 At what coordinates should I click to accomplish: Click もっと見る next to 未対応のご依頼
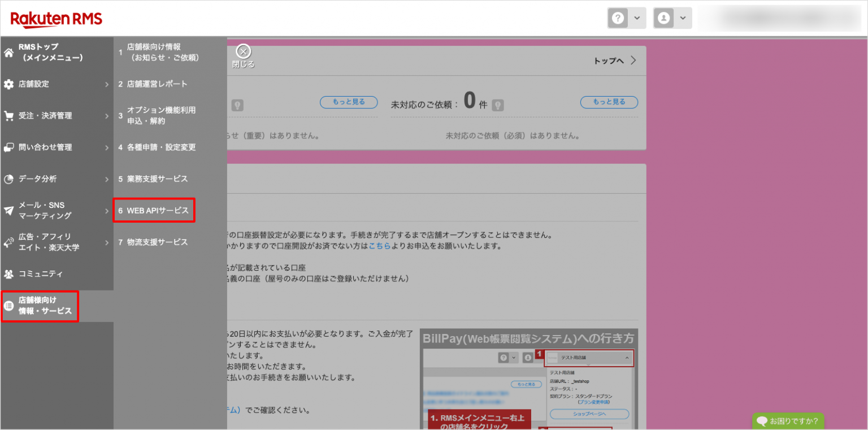point(609,102)
